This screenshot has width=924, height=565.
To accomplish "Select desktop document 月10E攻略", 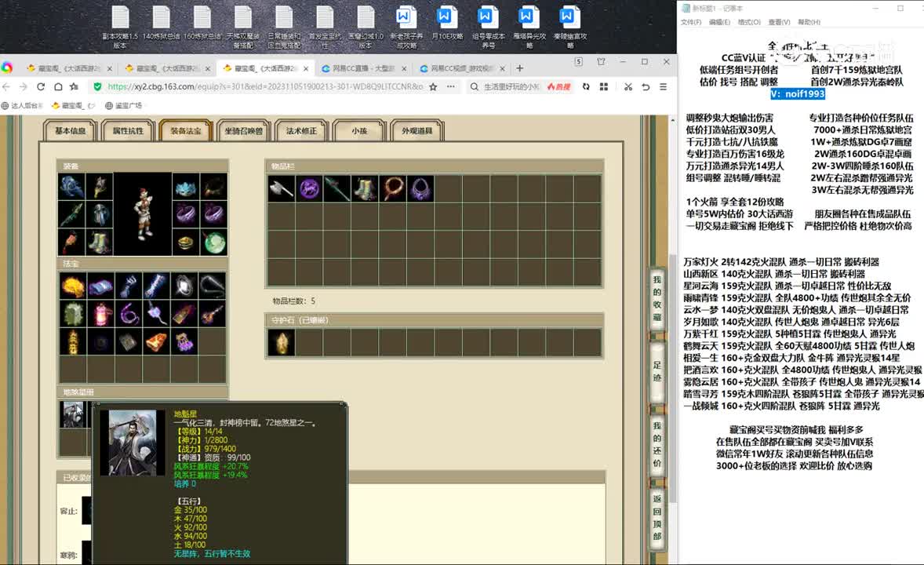I will 446,24.
